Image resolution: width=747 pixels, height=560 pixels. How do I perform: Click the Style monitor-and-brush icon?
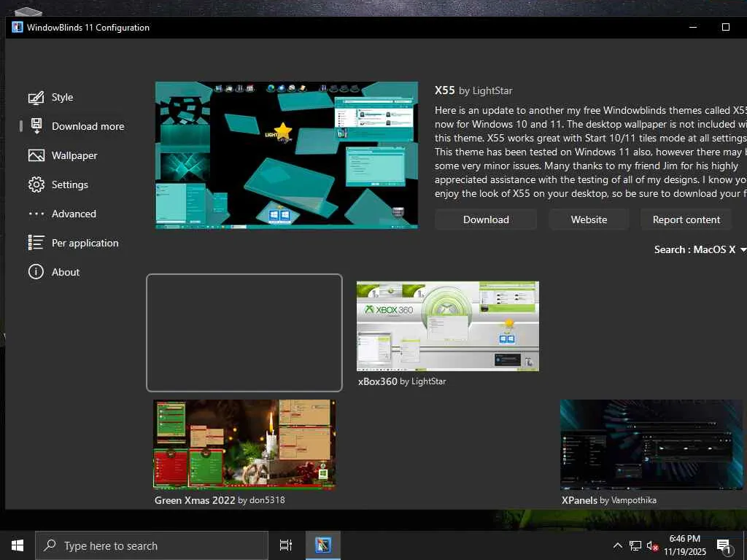[36, 98]
